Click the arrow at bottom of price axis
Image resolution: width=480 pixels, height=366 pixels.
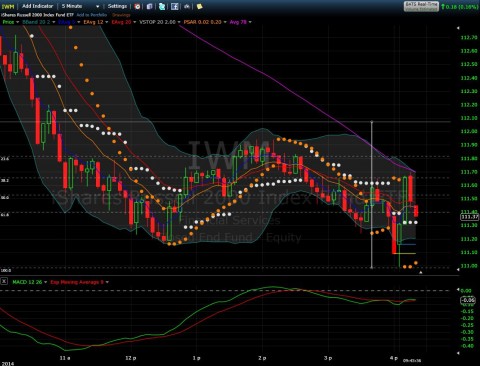[x=458, y=269]
